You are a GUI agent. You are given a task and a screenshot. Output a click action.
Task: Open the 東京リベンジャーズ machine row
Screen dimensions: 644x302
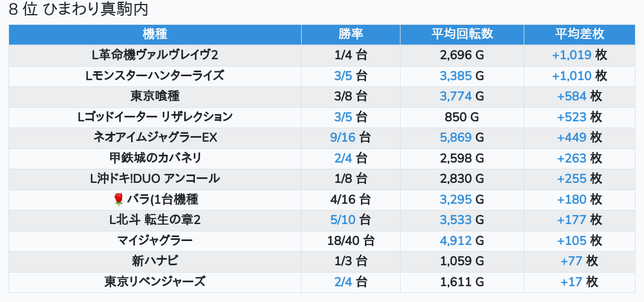pos(155,282)
